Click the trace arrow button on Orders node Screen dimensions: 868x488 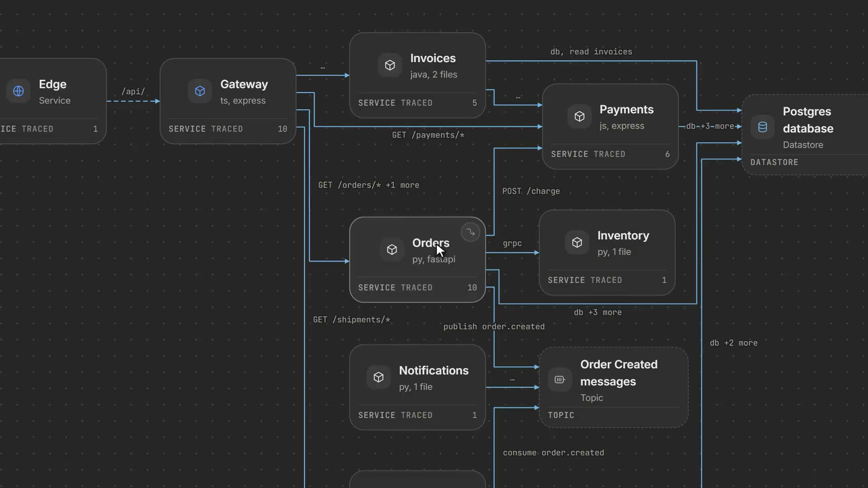[x=470, y=232]
